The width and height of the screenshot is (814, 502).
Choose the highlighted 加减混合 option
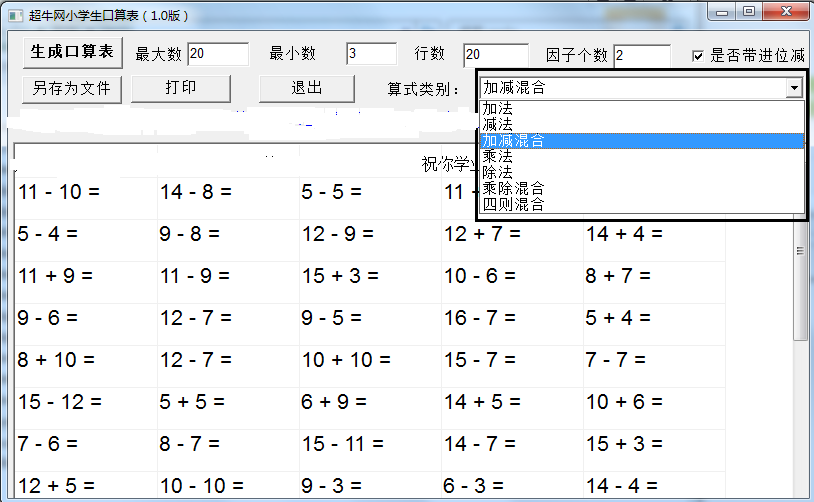642,141
